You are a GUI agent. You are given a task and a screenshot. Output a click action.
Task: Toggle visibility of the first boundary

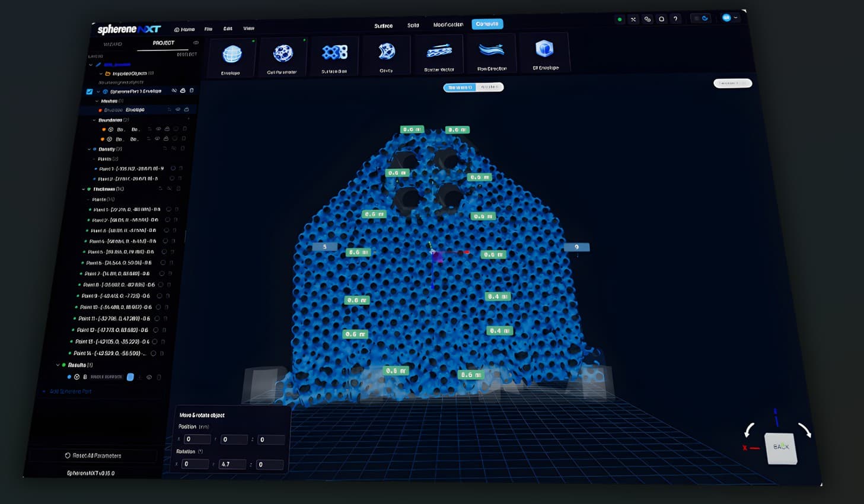pyautogui.click(x=158, y=129)
